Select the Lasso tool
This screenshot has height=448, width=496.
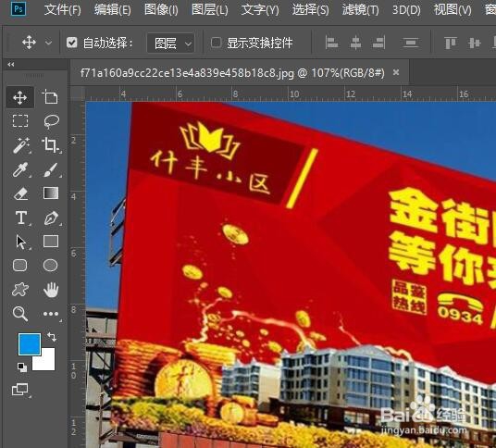[51, 121]
